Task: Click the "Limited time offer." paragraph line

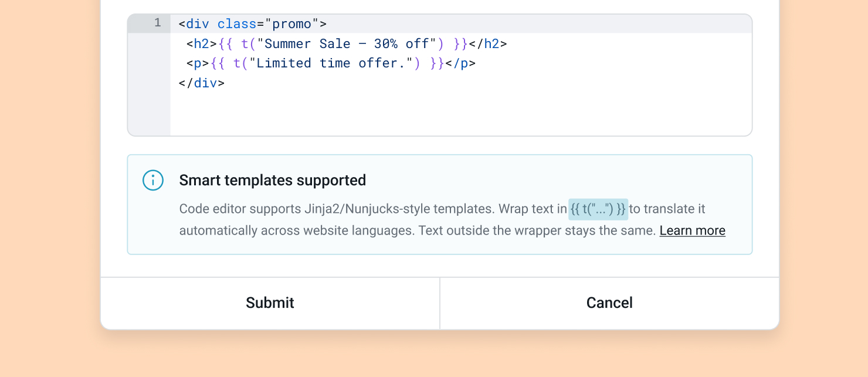Action: click(331, 63)
